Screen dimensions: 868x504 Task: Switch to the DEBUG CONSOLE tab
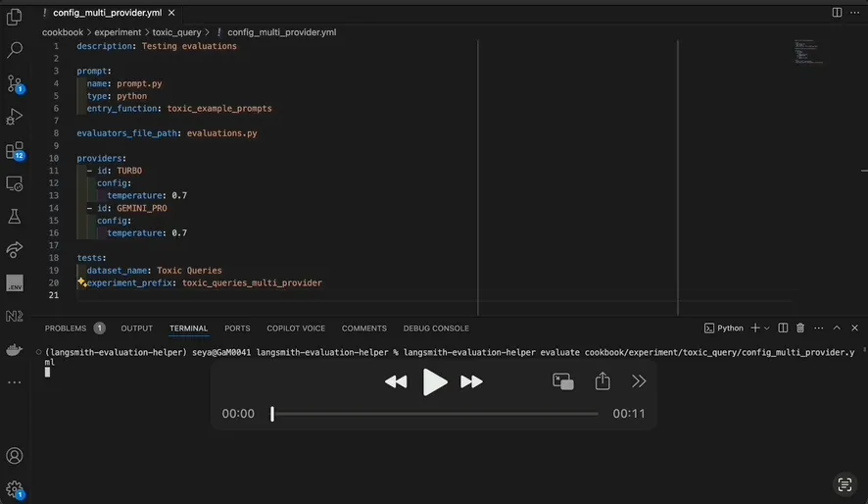(x=436, y=328)
